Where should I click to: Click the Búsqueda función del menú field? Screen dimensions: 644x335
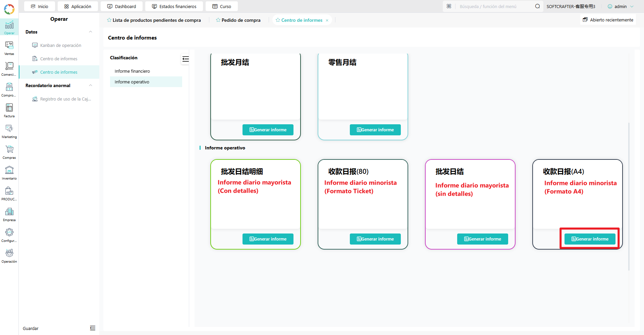point(494,6)
